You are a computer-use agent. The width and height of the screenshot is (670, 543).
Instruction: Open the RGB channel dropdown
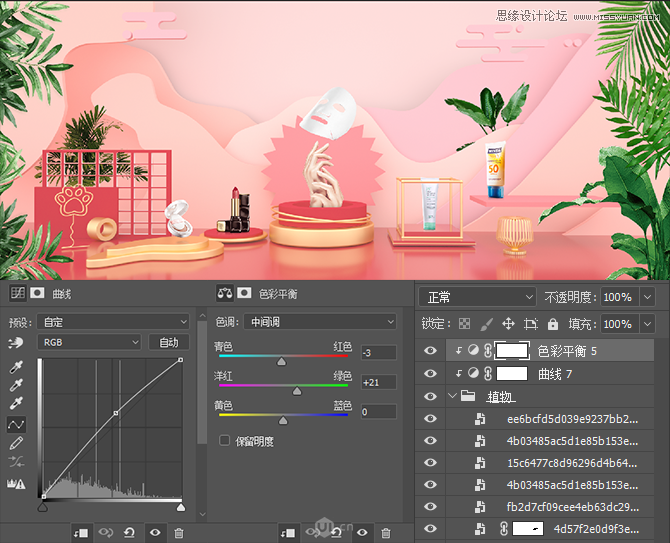coord(89,342)
